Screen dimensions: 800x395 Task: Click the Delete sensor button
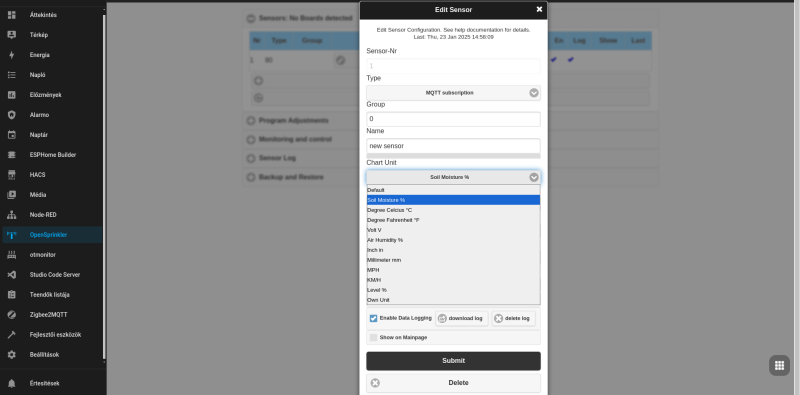point(453,383)
